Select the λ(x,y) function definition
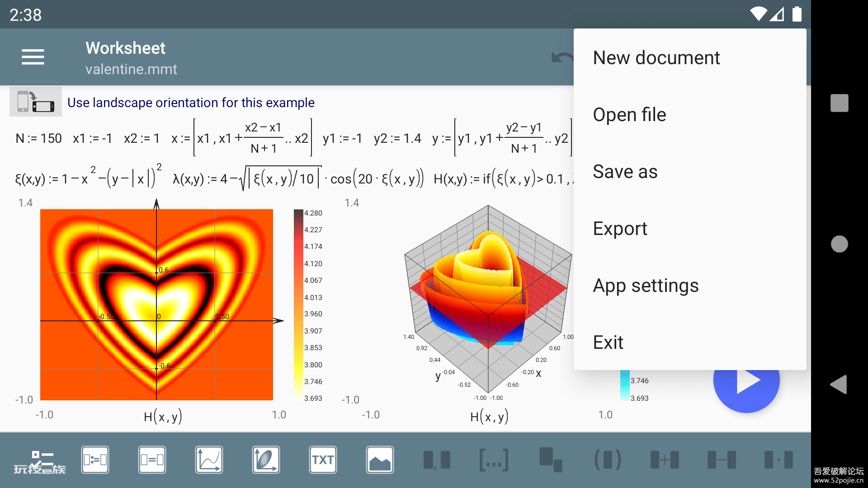The image size is (868, 488). 298,178
